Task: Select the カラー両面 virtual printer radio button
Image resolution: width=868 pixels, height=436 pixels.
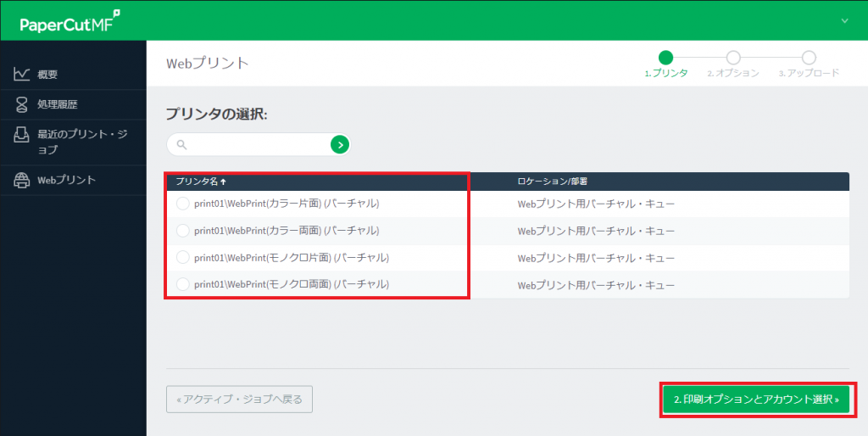Action: point(183,231)
